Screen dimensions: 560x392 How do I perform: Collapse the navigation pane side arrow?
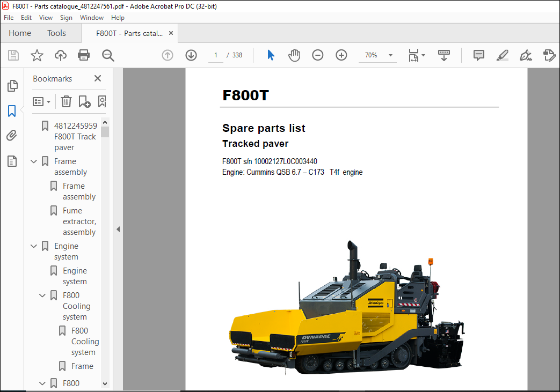[x=118, y=230]
